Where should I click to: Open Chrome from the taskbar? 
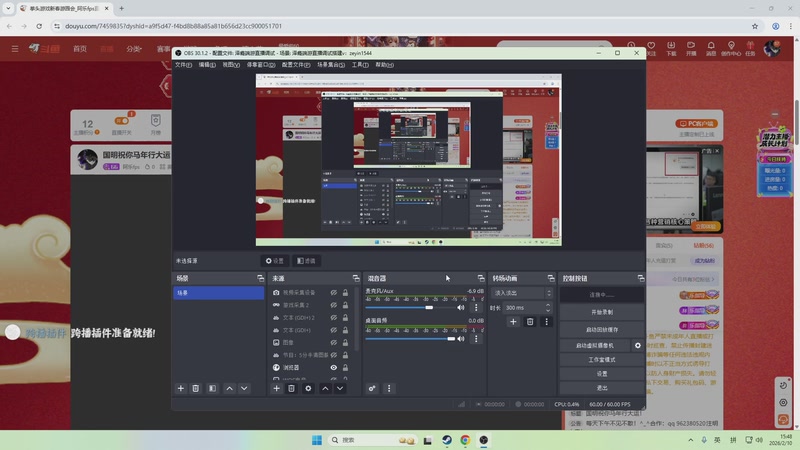pyautogui.click(x=465, y=440)
